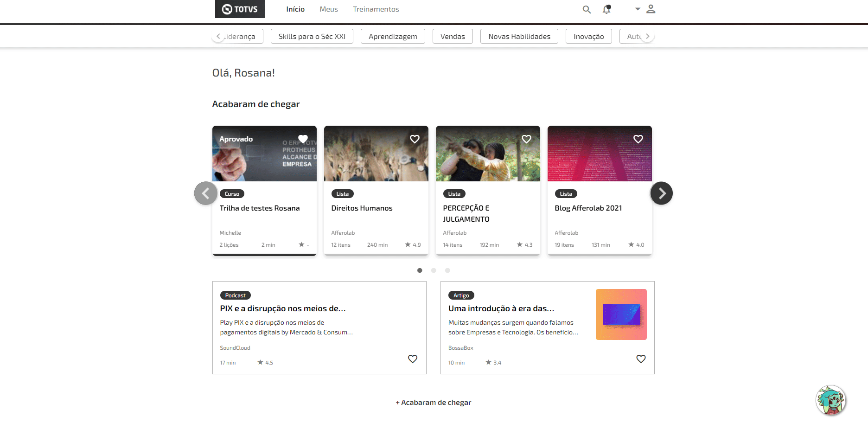Screen dimensions: 868x423
Task: Select the Vendas category
Action: 453,36
